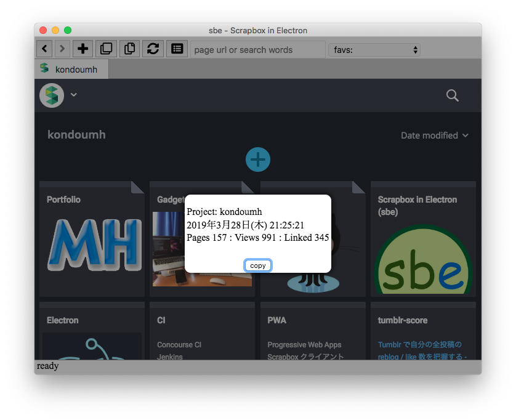Click 'Project: kondoumh' text in dialog
Viewport: 516px width, 420px height.
click(x=224, y=211)
